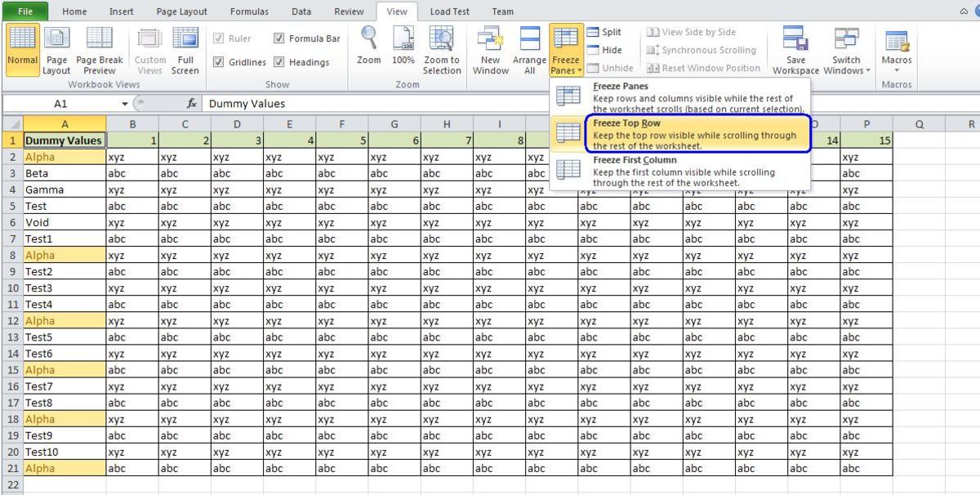980x495 pixels.
Task: Disable the Formula Bar checkbox
Action: coord(281,38)
